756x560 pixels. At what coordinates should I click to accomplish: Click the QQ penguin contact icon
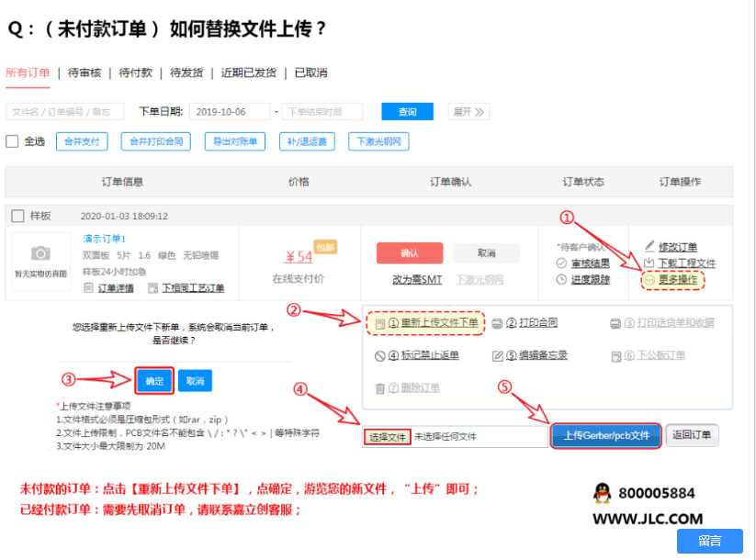tap(602, 494)
